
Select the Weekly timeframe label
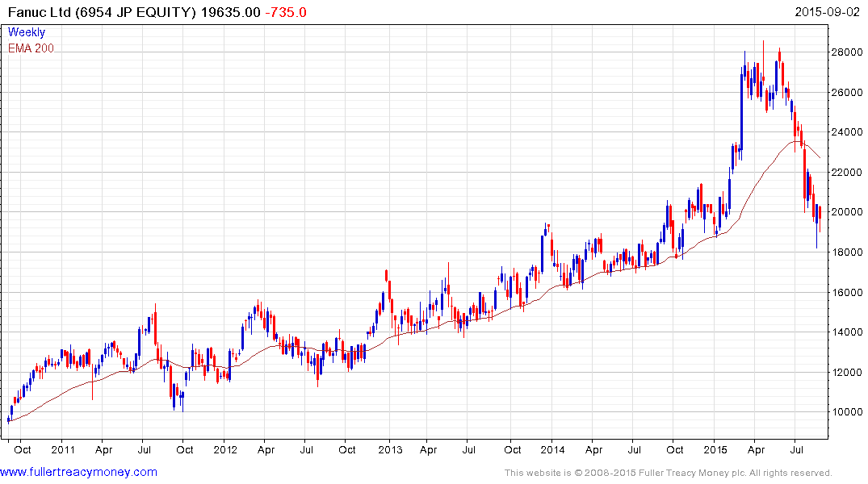27,33
